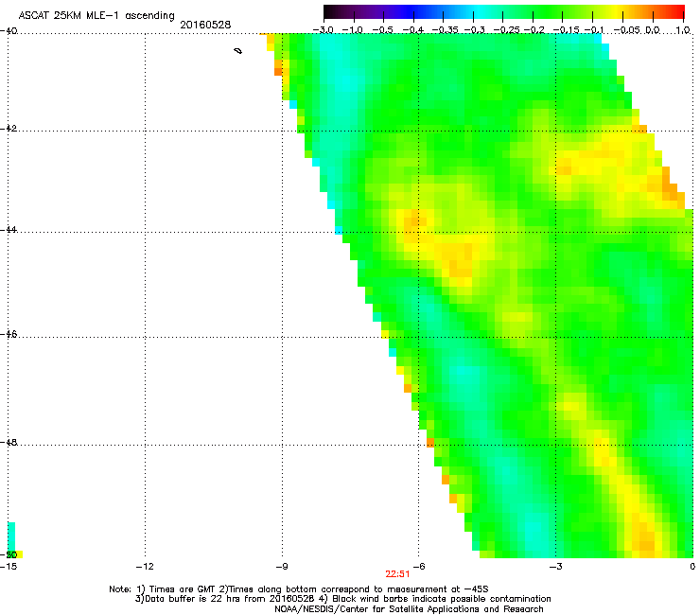This screenshot has width=700, height=615.
Task: Click the latitude label -42
Action: coord(9,129)
